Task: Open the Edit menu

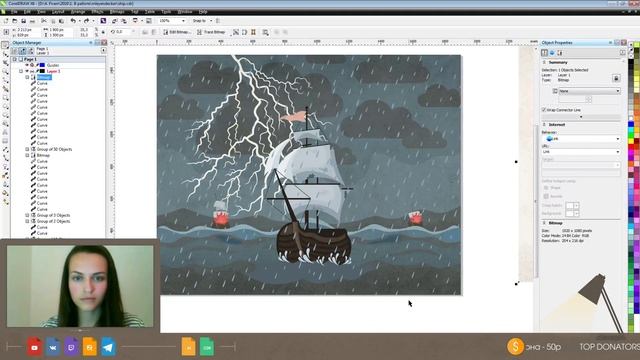Action: point(27,12)
